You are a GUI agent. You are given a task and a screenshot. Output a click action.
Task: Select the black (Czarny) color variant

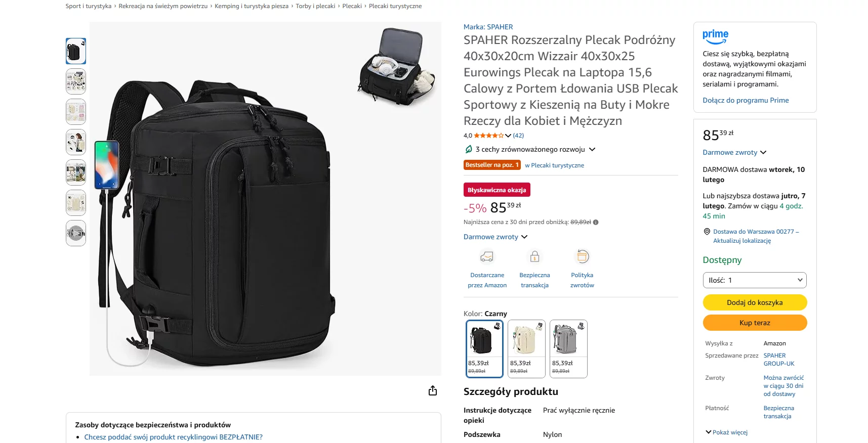484,349
